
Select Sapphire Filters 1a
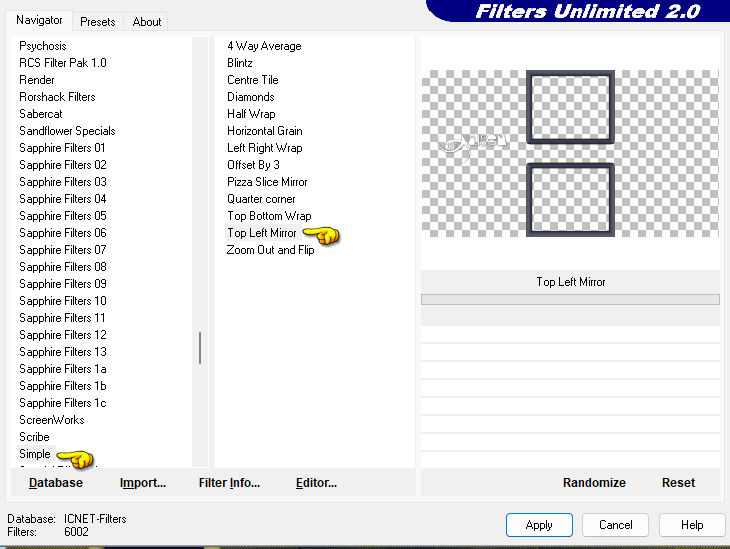[63, 369]
